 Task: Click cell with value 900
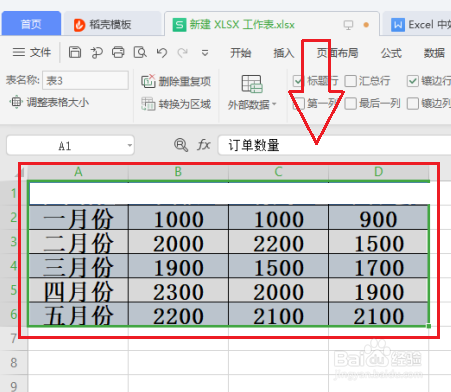pos(378,218)
